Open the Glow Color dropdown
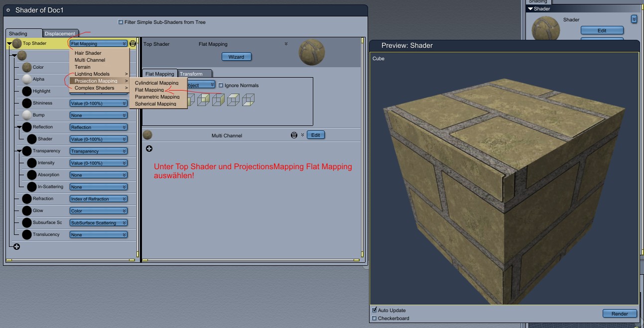644x328 pixels. coord(99,211)
